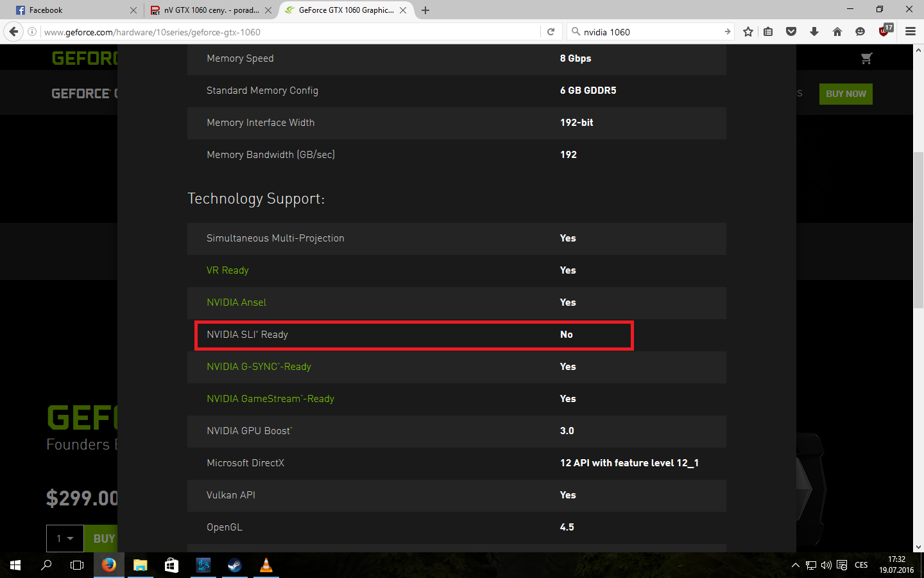
Task: Open site information icon beside the URL
Action: point(32,31)
